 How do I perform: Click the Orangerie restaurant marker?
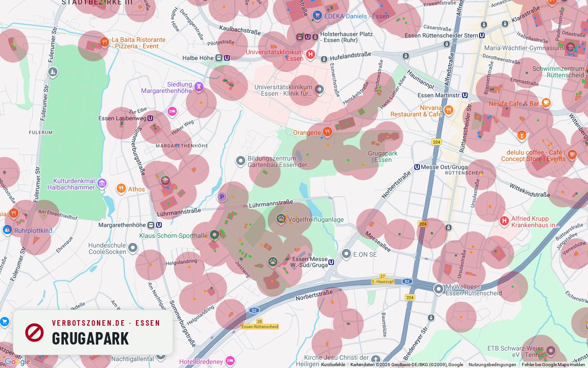(327, 132)
